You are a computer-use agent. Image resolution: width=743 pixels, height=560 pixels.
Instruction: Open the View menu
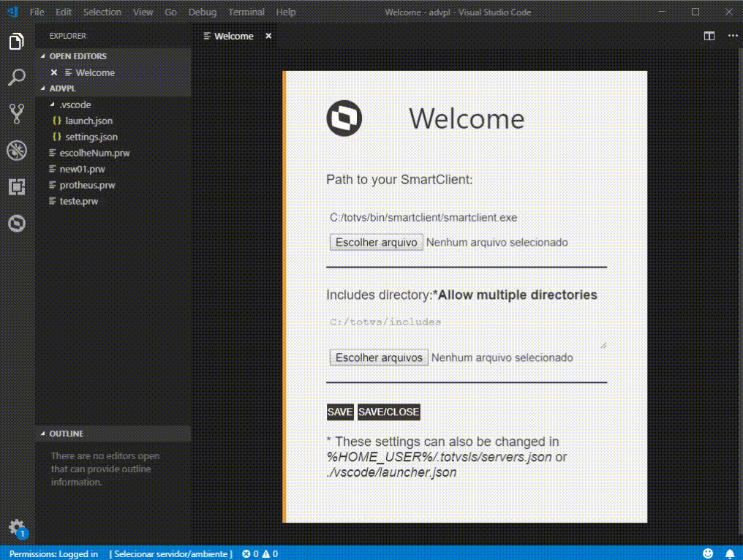(x=143, y=12)
